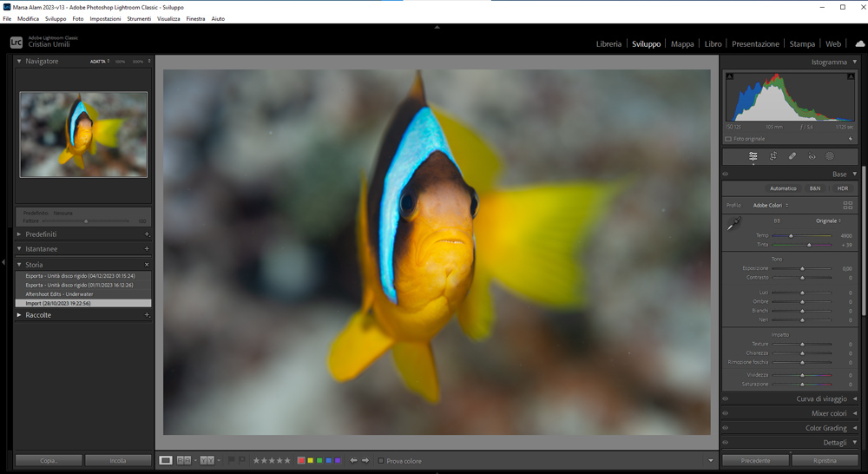This screenshot has width=868, height=474.
Task: Open the profile browser grid icon
Action: (x=847, y=206)
